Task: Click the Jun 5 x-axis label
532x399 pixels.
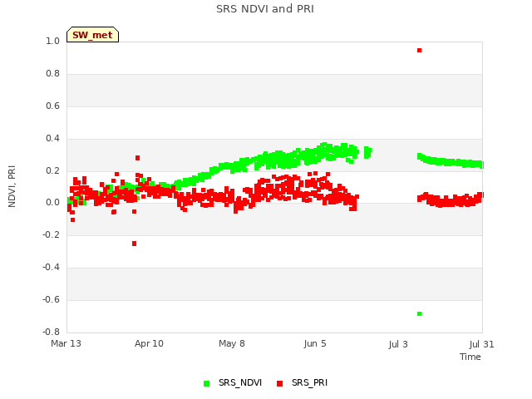Action: [315, 343]
